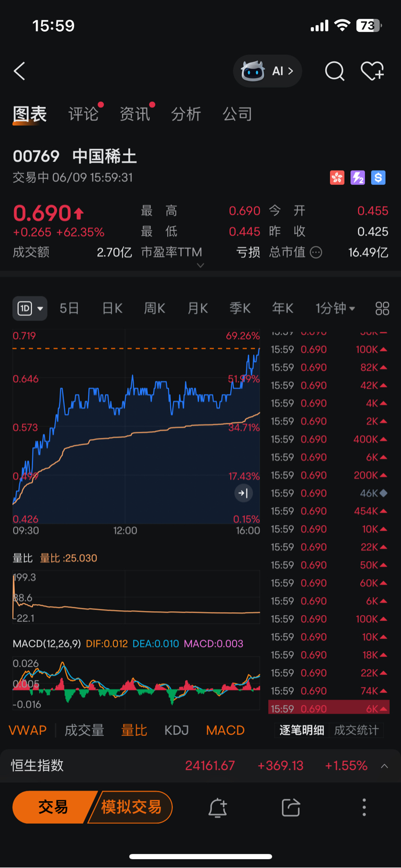Screen dimensions: 401x868
Task: Toggle the 成交量 indicator
Action: tap(84, 730)
